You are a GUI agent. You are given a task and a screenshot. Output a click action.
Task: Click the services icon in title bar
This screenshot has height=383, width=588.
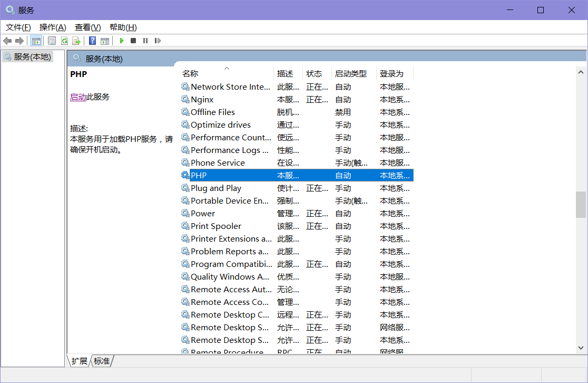10,10
